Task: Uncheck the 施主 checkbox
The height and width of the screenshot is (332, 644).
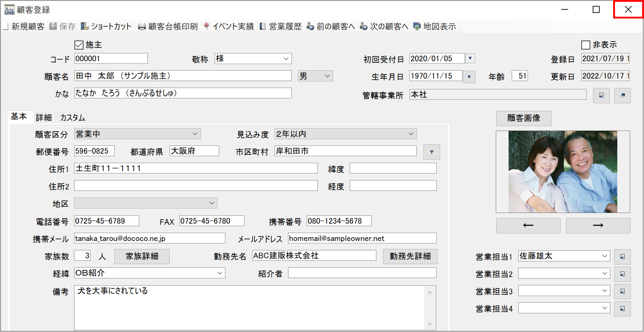Action: (79, 45)
